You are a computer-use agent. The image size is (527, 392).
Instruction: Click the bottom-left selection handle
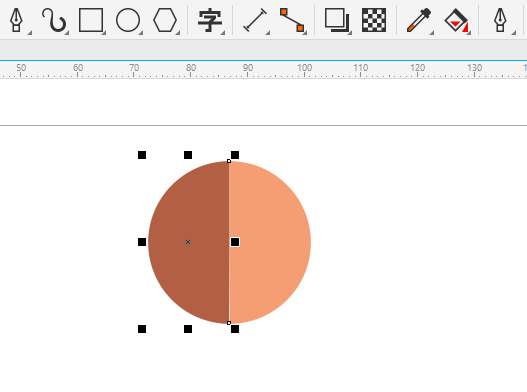pyautogui.click(x=142, y=329)
